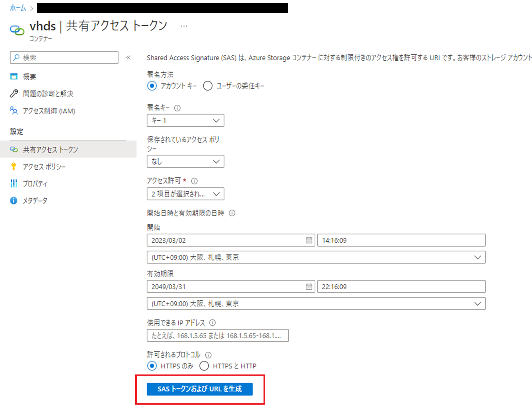Image resolution: width=532 pixels, height=416 pixels.
Task: Click the 開始 date field 2023/03/02
Action: tap(231, 240)
